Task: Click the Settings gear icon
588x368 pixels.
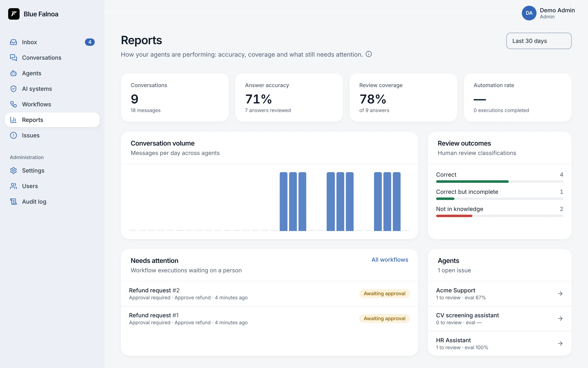Action: [x=13, y=170]
